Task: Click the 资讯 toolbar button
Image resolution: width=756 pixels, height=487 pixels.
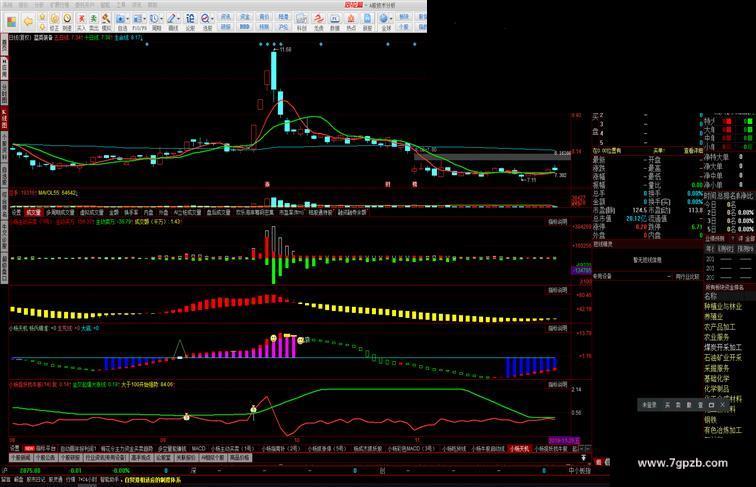Action: click(226, 16)
